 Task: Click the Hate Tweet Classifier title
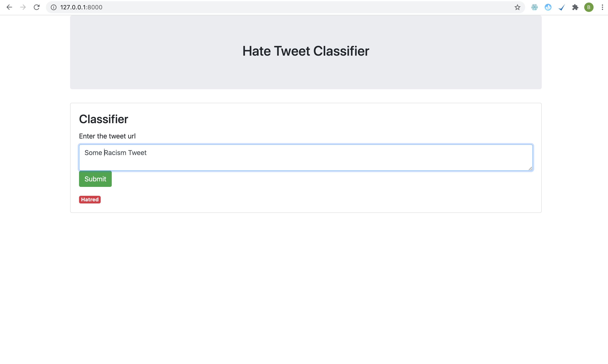pyautogui.click(x=306, y=51)
